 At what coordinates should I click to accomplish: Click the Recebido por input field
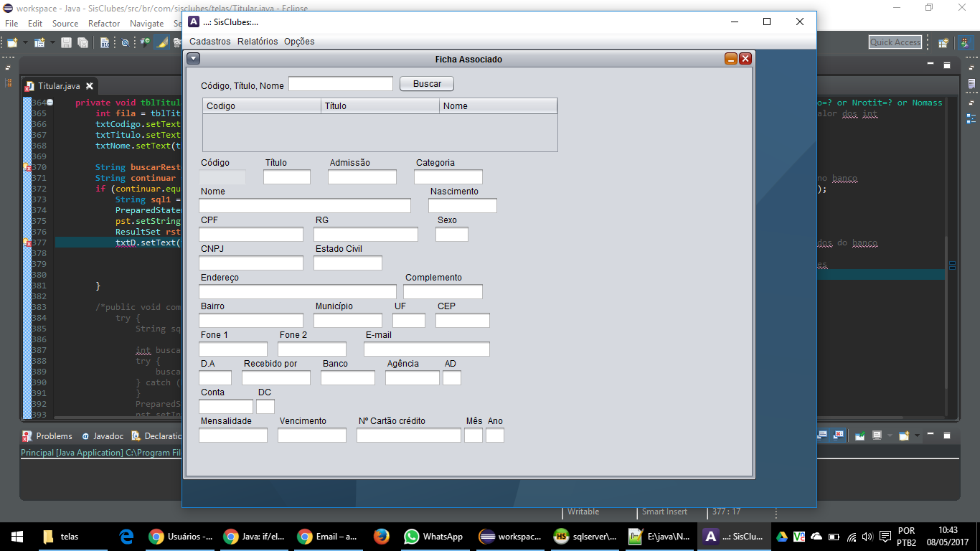click(x=276, y=378)
